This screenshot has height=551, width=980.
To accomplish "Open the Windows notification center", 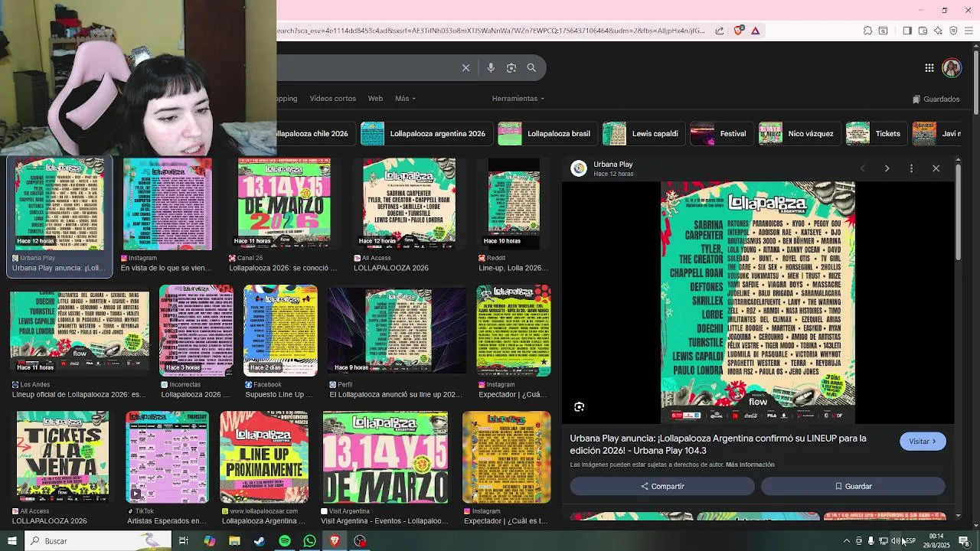I will coord(964,541).
